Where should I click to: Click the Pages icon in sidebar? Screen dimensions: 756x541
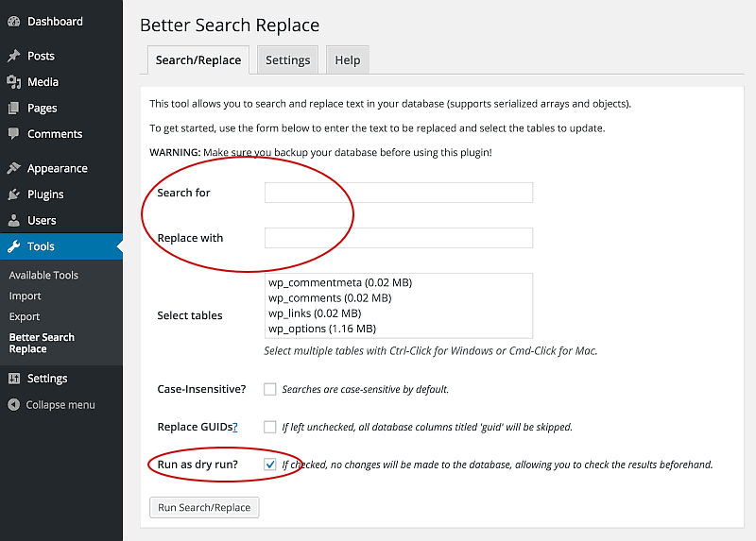[x=13, y=109]
